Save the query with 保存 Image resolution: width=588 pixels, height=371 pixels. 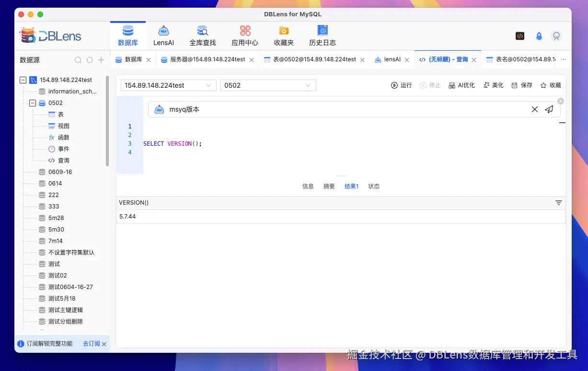[x=522, y=85]
